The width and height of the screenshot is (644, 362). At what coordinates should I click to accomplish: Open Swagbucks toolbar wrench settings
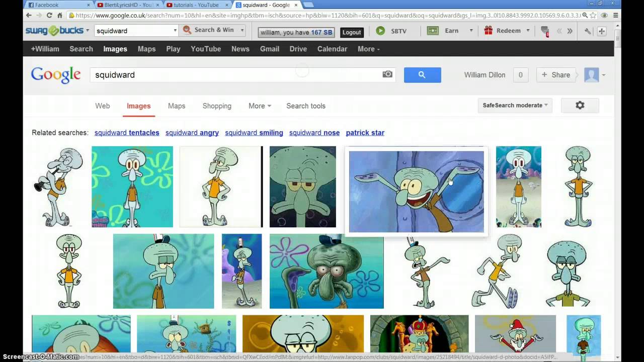click(588, 31)
